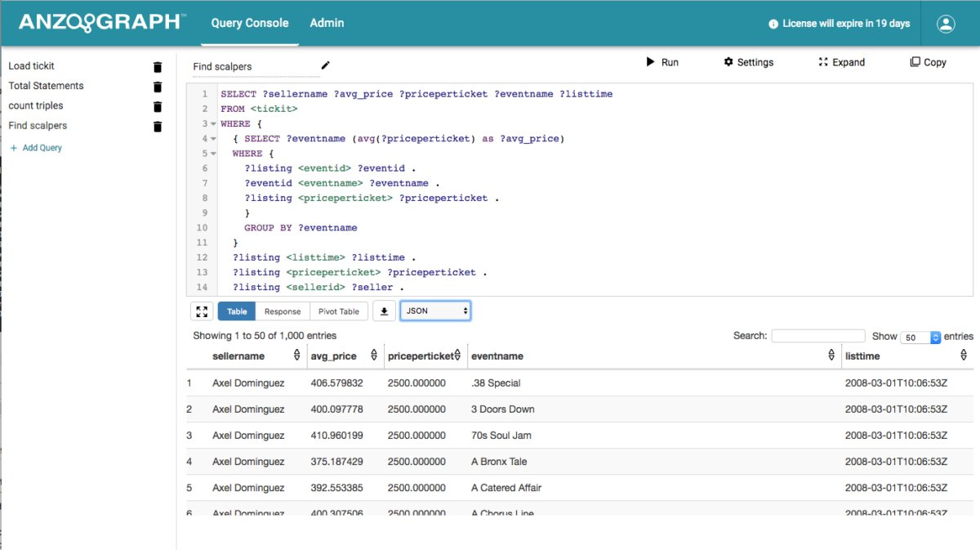This screenshot has height=550, width=980.
Task: Open the Load tickit saved query
Action: click(32, 66)
